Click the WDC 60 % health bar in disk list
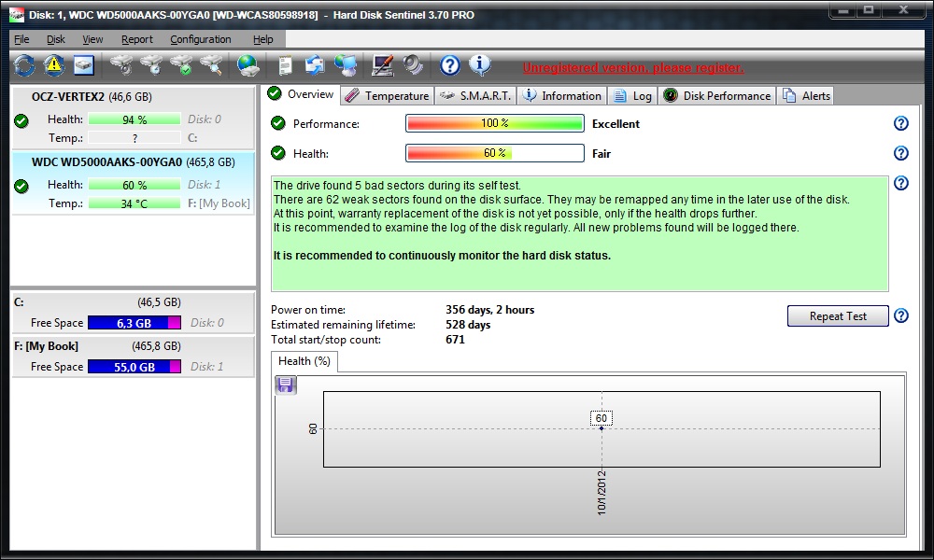934x560 pixels. pyautogui.click(x=134, y=185)
